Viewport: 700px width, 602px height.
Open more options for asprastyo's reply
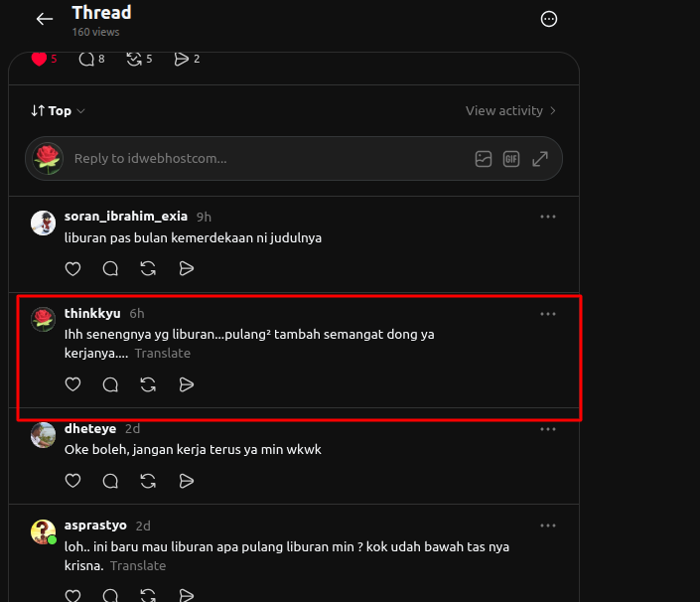(548, 526)
